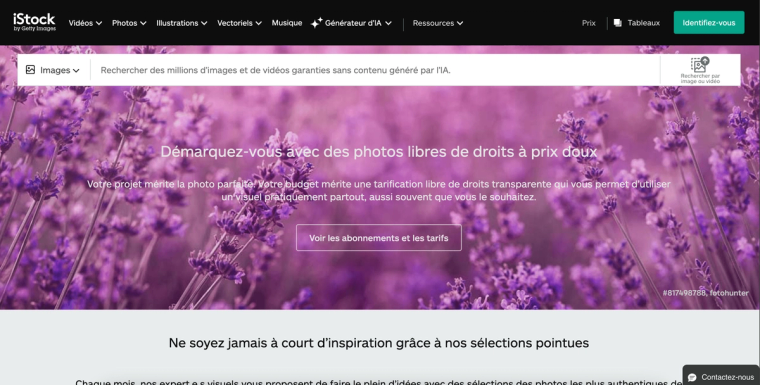Go to the Musique menu item
760x385 pixels.
286,23
